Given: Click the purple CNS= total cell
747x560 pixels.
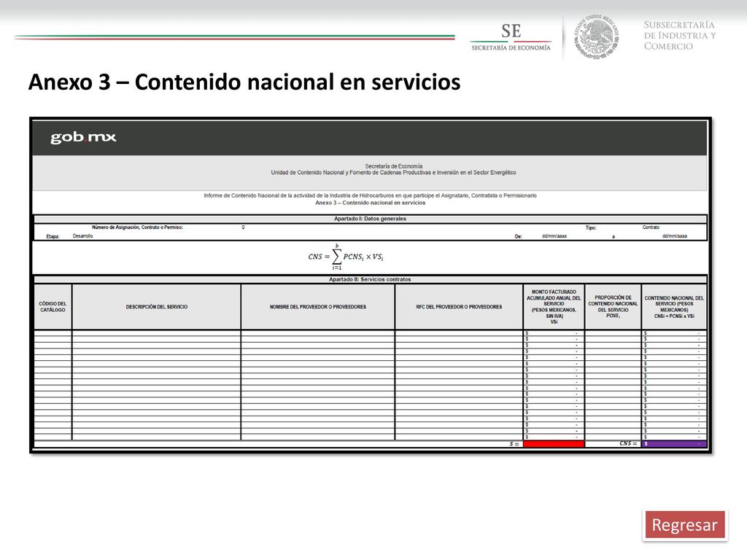Looking at the screenshot, I should tap(674, 444).
